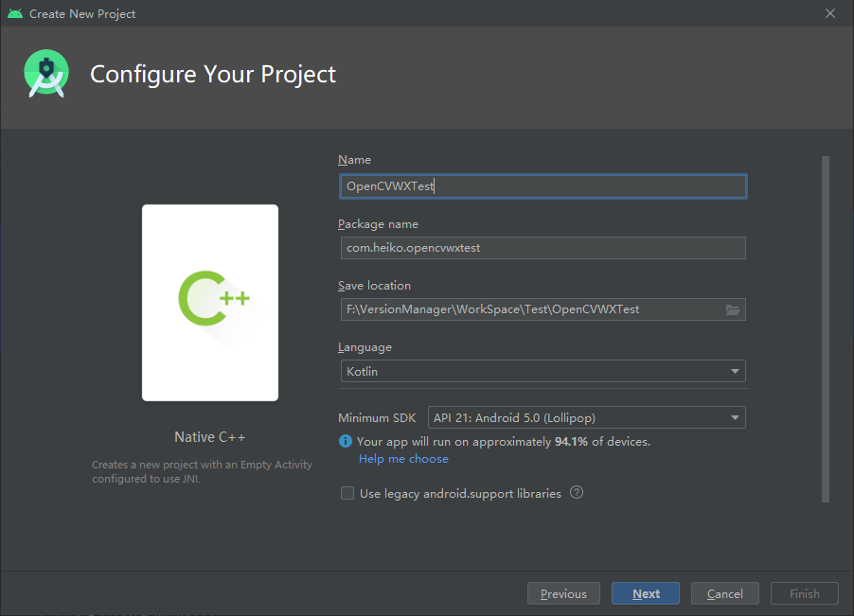Open the Language dropdown showing Kotlin
Viewport: 854px width, 616px height.
pyautogui.click(x=543, y=371)
